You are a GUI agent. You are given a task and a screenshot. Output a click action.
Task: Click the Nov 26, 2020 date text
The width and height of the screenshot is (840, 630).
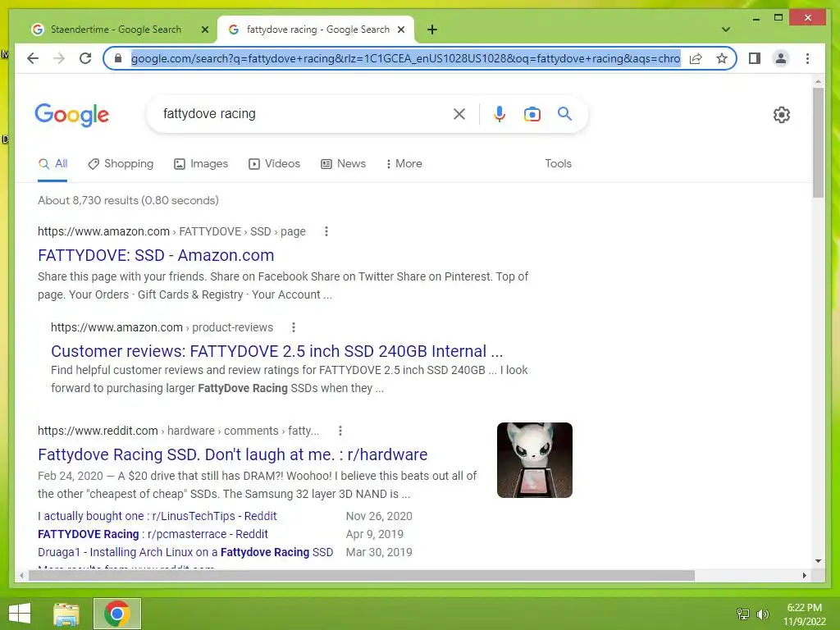pyautogui.click(x=379, y=517)
